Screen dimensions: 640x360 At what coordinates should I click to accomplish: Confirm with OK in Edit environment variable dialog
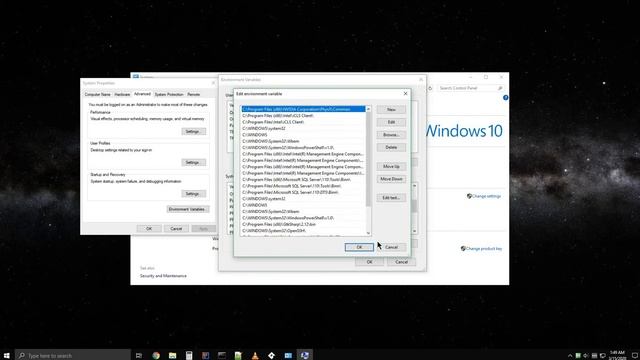pyautogui.click(x=359, y=247)
